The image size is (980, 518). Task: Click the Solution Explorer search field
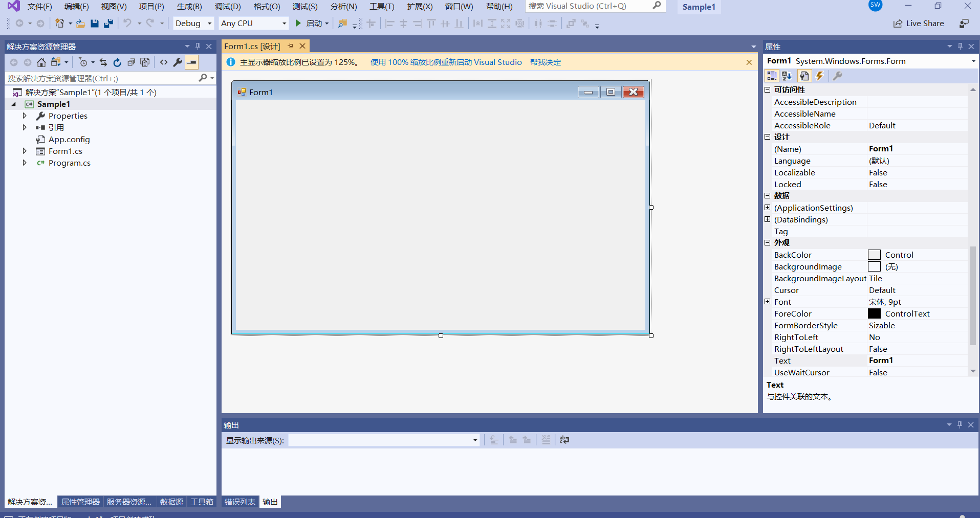(102, 78)
